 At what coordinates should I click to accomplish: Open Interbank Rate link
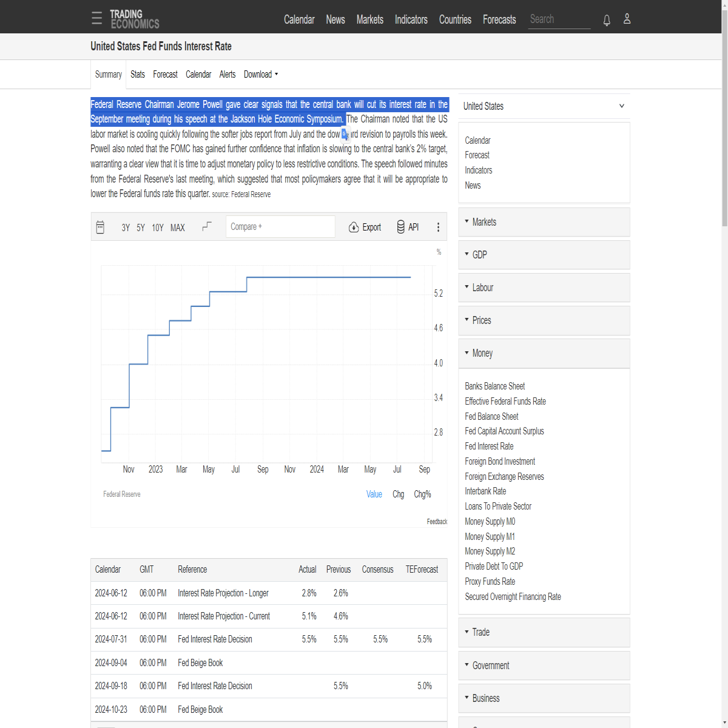click(x=485, y=491)
